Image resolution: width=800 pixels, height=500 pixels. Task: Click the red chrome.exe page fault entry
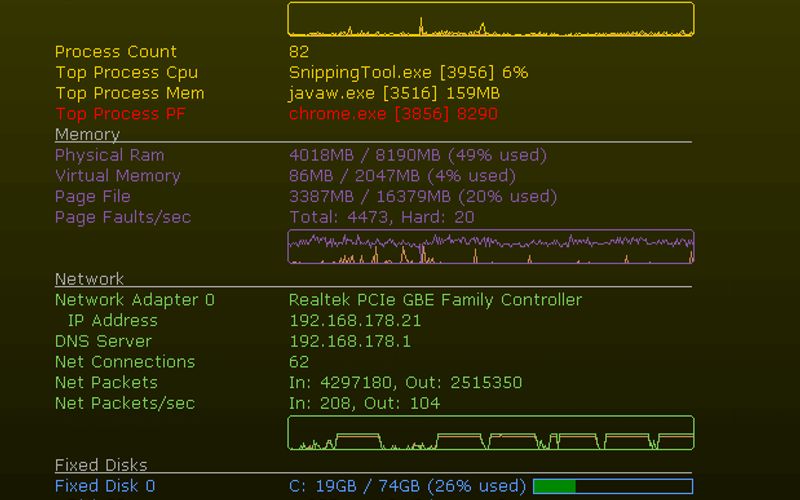tap(393, 114)
